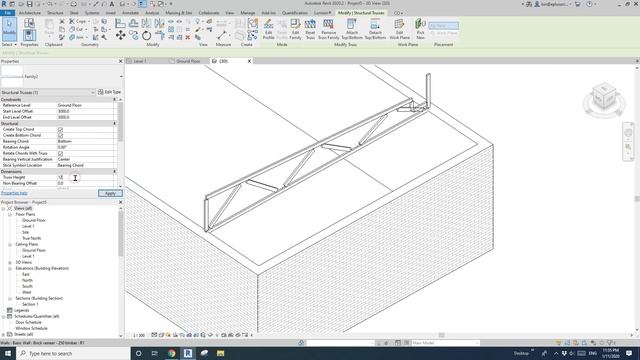Collapse Floor Plans in Project Browser
The image size is (640, 360).
click(10, 214)
